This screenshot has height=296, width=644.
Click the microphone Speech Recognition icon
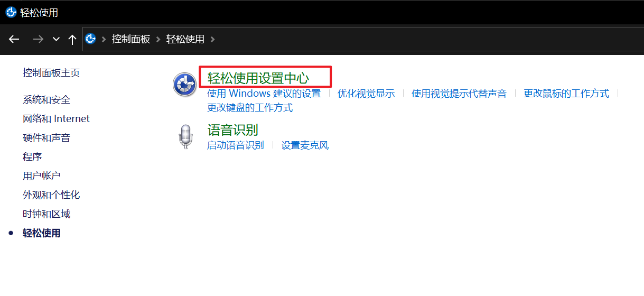pos(185,137)
